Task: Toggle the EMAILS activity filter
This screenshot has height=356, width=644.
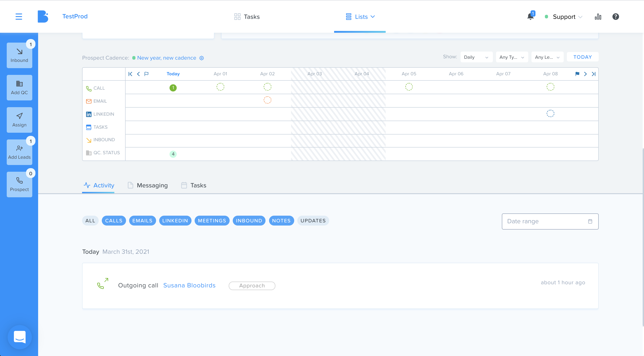Action: (x=142, y=221)
